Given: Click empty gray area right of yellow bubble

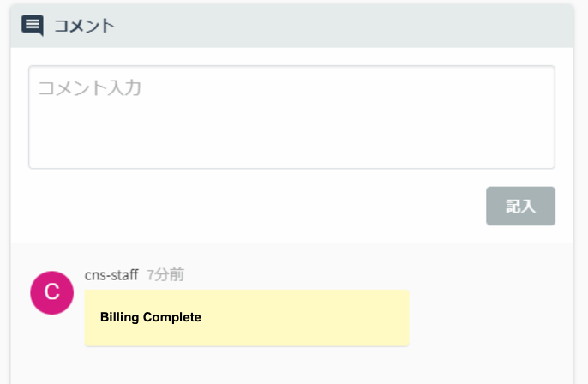Looking at the screenshot, I should (489, 317).
